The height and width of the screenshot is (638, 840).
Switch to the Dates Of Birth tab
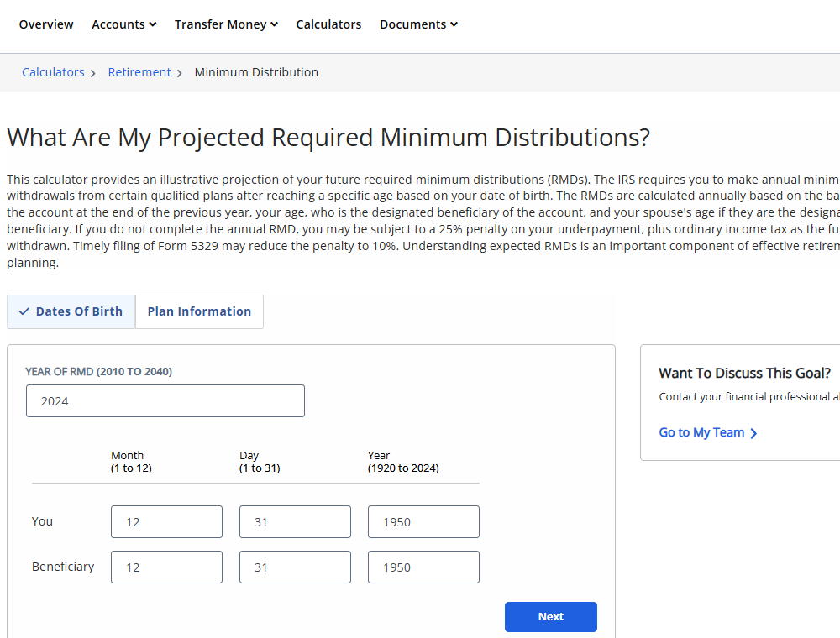[x=71, y=311]
